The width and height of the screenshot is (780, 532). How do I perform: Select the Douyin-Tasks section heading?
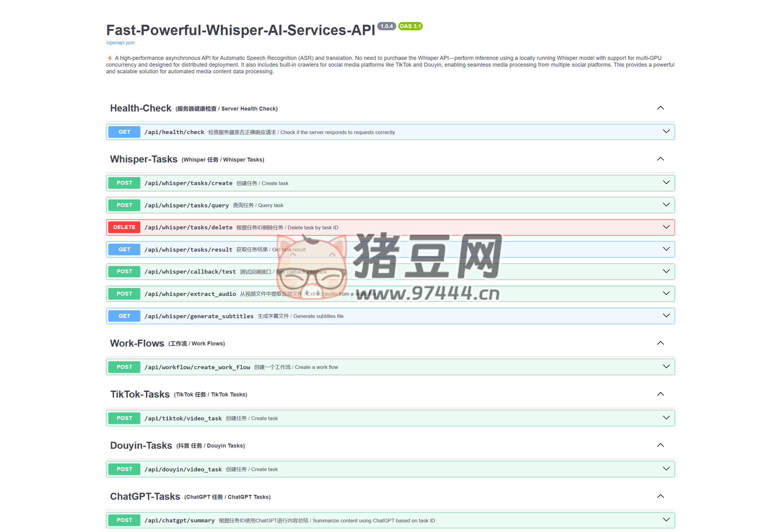click(141, 445)
